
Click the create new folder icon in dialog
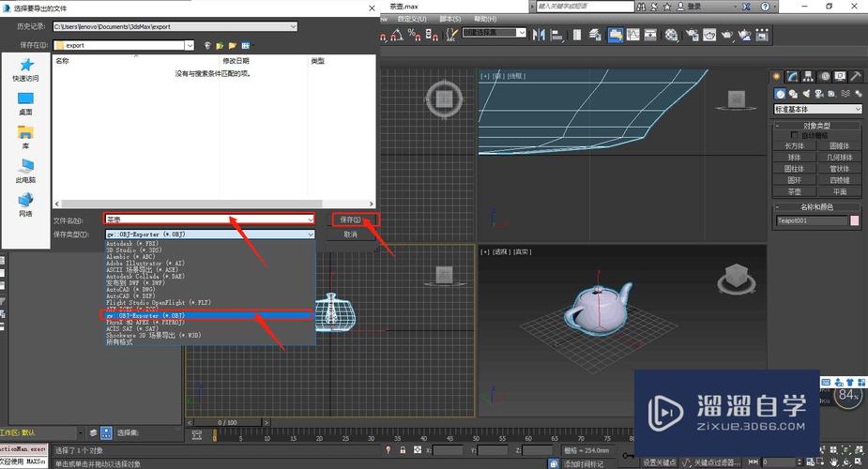click(x=233, y=45)
